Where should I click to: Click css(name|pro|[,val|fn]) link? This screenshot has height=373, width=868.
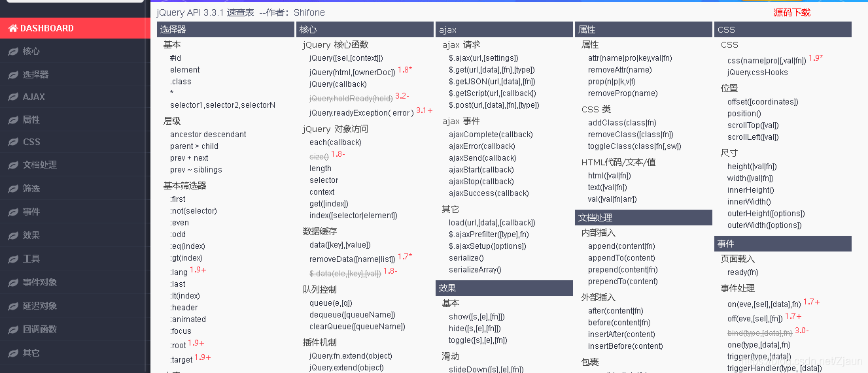pyautogui.click(x=767, y=61)
